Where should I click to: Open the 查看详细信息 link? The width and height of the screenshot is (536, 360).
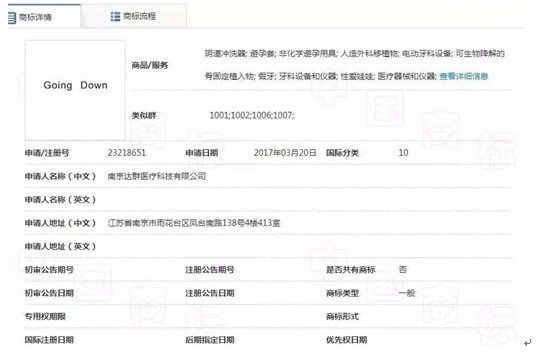coord(464,76)
